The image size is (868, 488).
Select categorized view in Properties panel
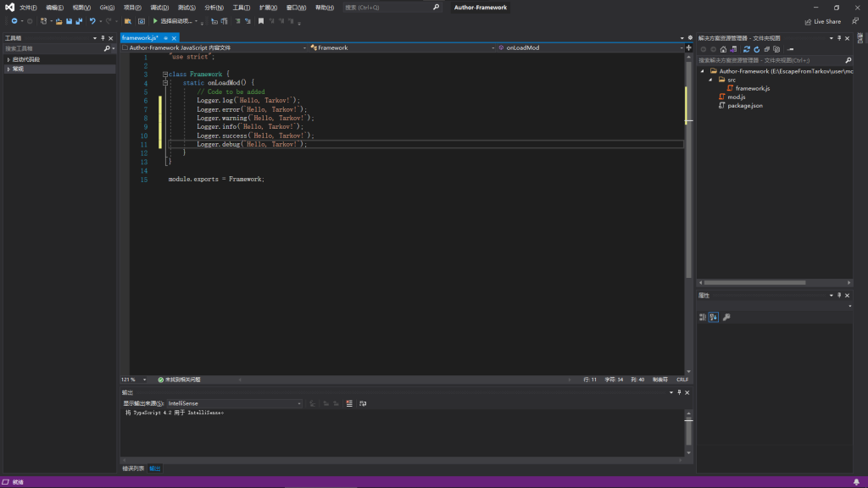703,317
